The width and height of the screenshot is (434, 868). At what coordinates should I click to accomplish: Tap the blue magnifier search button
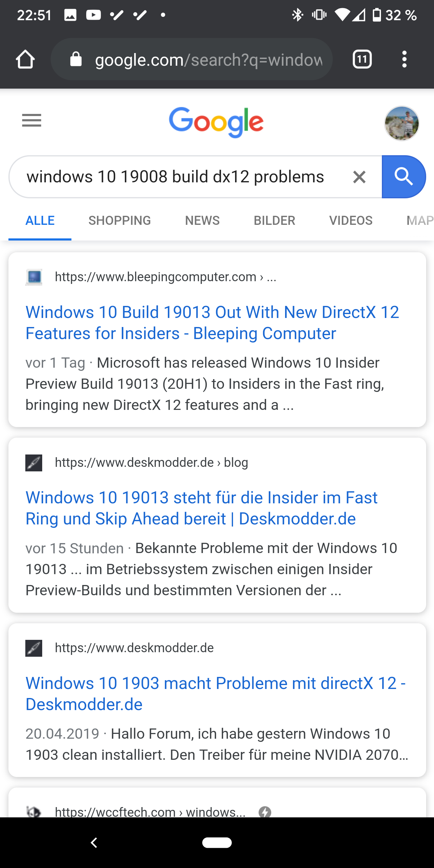(x=404, y=176)
